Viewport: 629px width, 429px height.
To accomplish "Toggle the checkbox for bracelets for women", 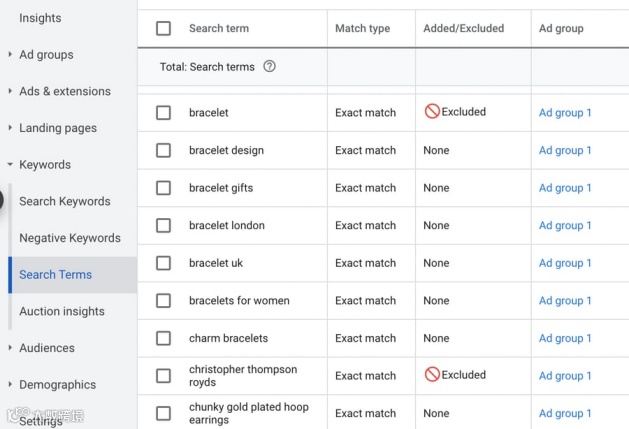I will 163,301.
